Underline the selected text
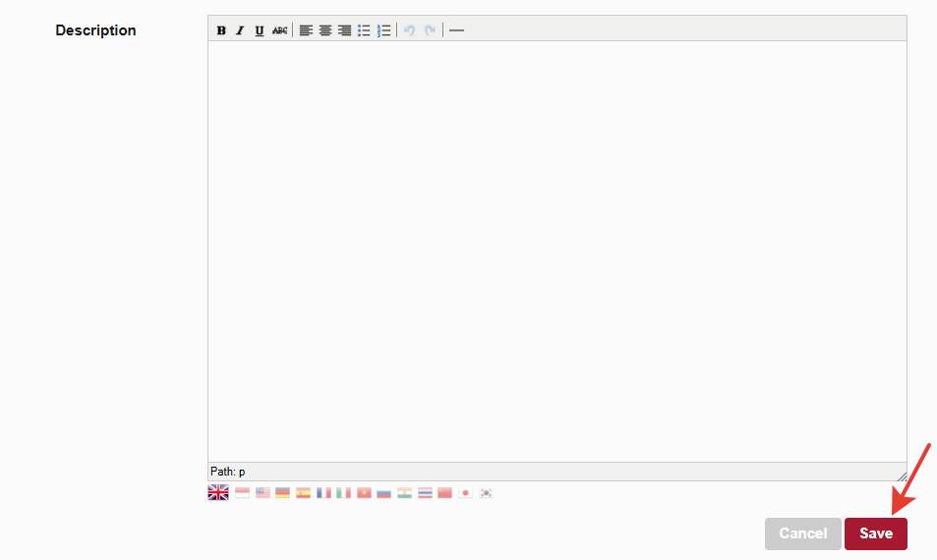Viewport: 937px width, 560px height. (260, 30)
